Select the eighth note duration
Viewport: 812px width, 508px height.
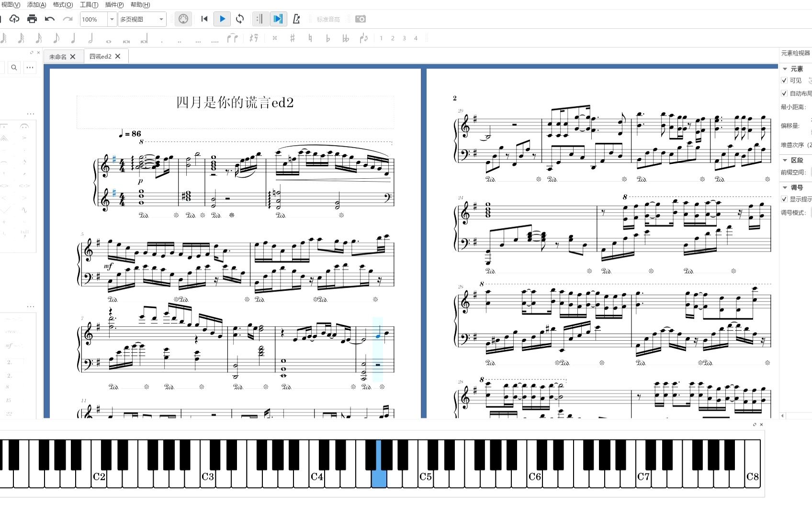56,38
